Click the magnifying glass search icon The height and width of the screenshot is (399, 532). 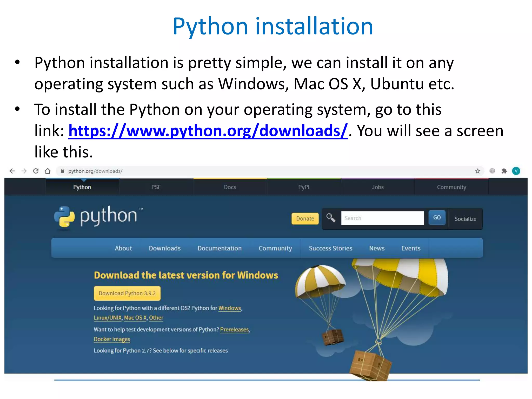[x=330, y=218]
